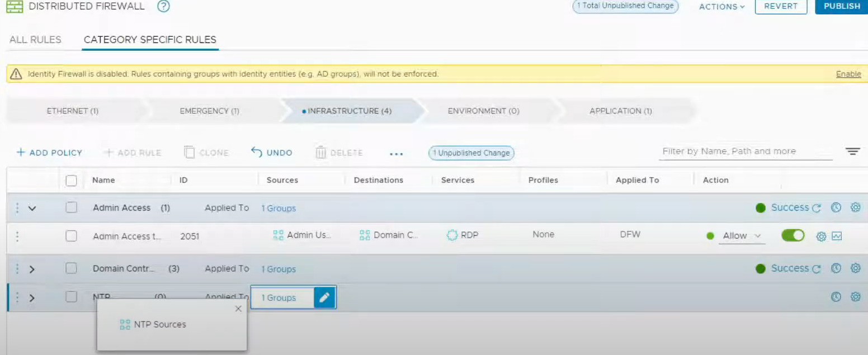Viewport: 868px width, 355px height.
Task: Click the pencil edit icon beside 1 Groups
Action: (324, 298)
